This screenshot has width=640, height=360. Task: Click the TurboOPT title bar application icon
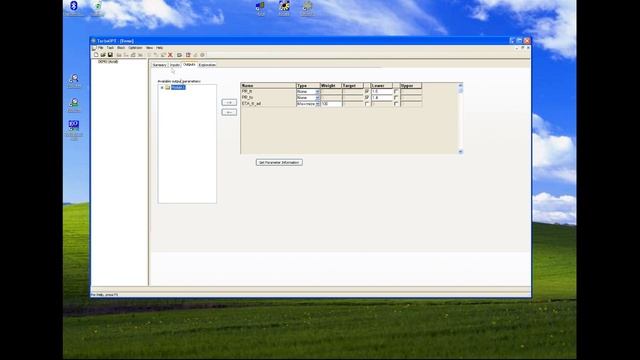pyautogui.click(x=93, y=41)
